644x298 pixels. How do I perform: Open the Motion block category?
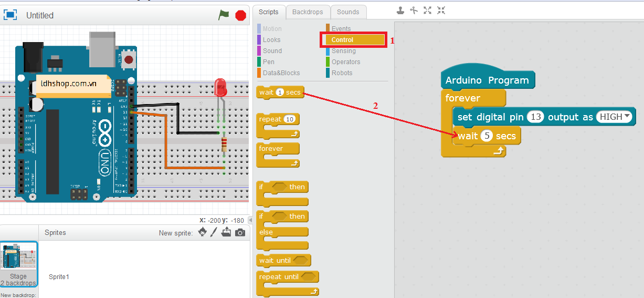click(272, 29)
